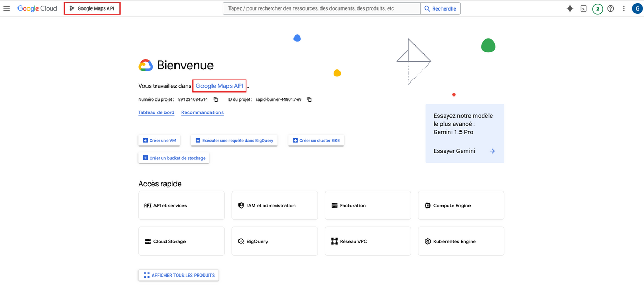Screen dimensions: 644x293
Task: Click Créer un bucket de stockage
Action: (x=174, y=158)
